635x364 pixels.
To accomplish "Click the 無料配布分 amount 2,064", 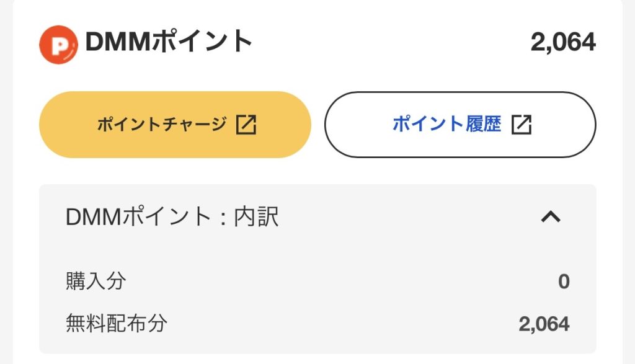I will pos(544,323).
